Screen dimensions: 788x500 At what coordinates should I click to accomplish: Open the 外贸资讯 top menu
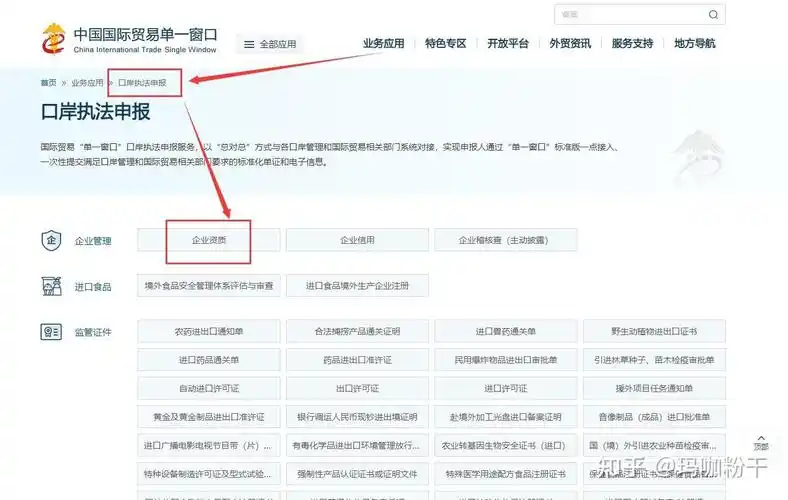[x=570, y=44]
